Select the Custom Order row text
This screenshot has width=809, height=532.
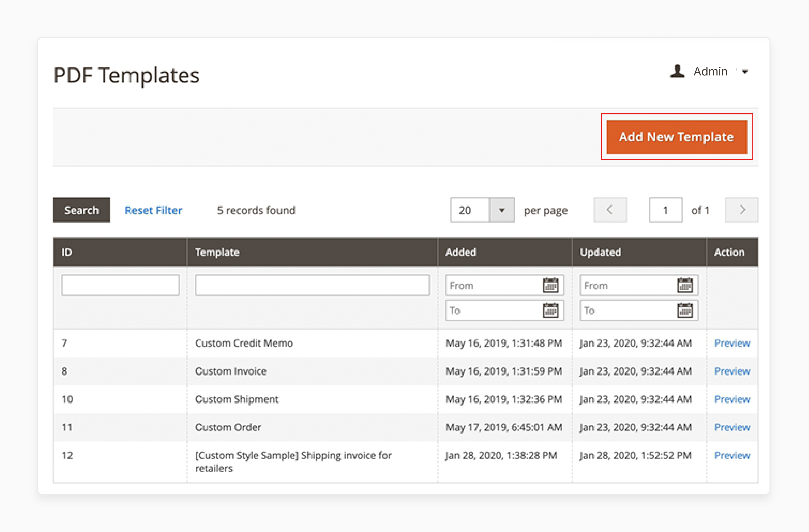coord(228,427)
